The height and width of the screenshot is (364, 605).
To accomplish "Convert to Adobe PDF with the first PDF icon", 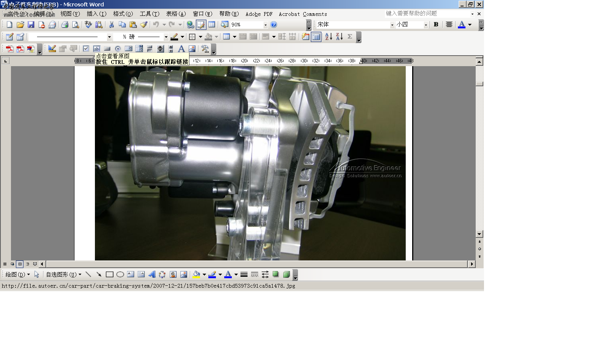I will [x=9, y=49].
